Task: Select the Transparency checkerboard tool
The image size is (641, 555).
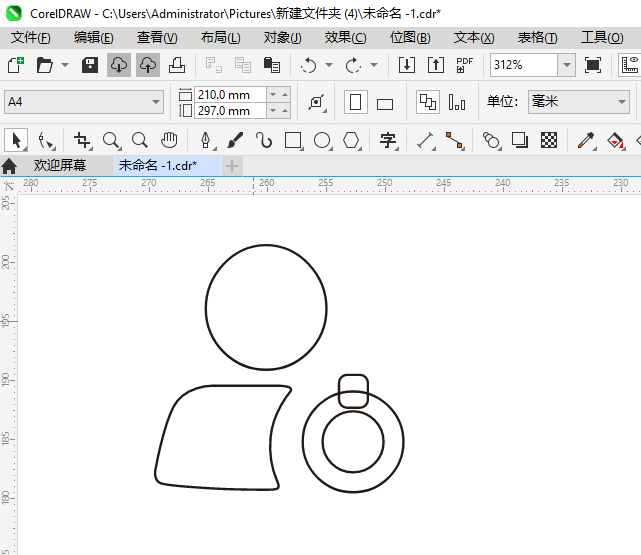Action: 548,140
